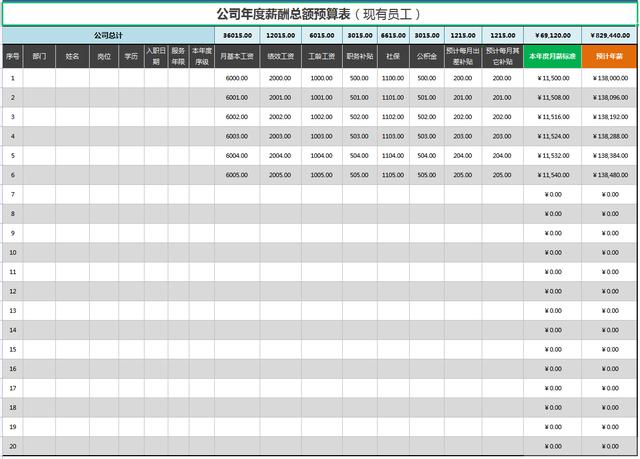Viewport: 640px width, 459px height.
Task: Select the 学历 column header
Action: pyautogui.click(x=131, y=56)
